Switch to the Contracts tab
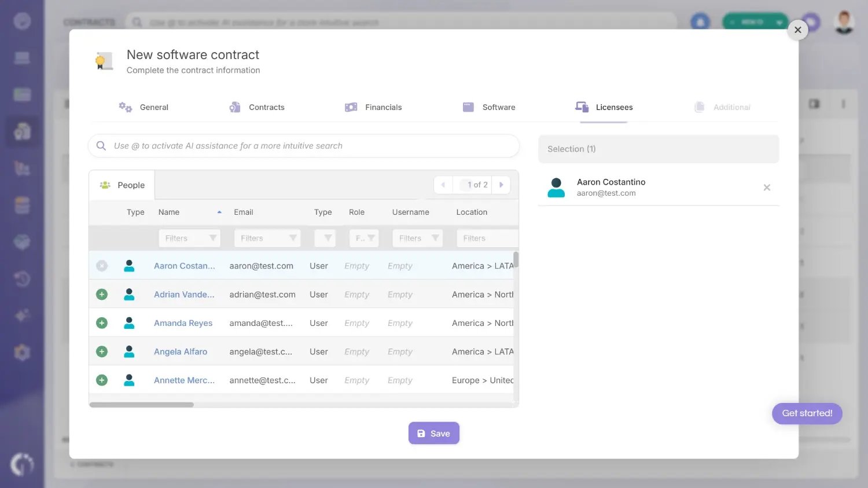868x488 pixels. tap(257, 107)
